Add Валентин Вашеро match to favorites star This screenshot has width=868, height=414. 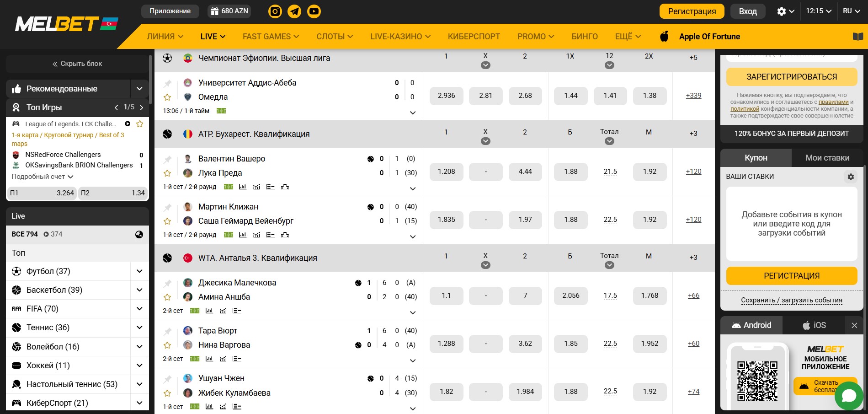click(x=167, y=173)
